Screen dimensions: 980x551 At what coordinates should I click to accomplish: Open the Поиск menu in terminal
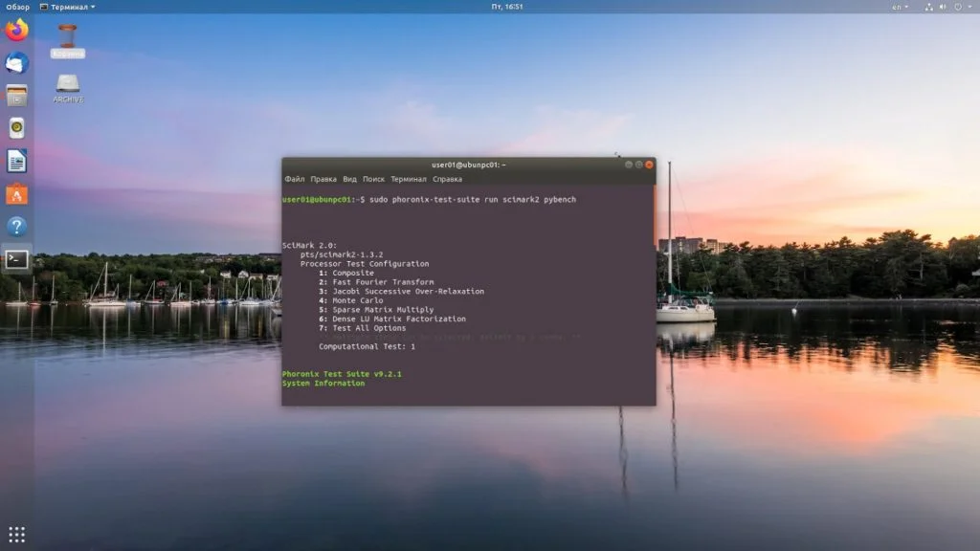point(373,179)
